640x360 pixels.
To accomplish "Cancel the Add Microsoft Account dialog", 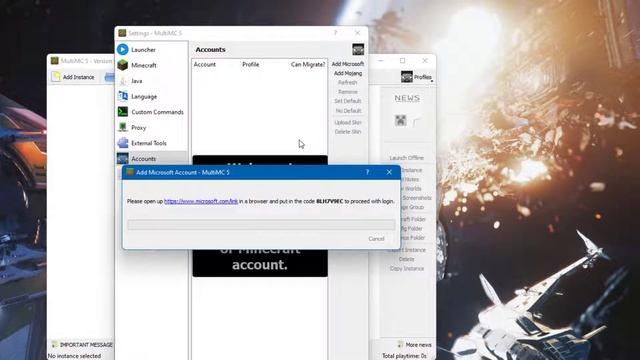I will point(376,239).
